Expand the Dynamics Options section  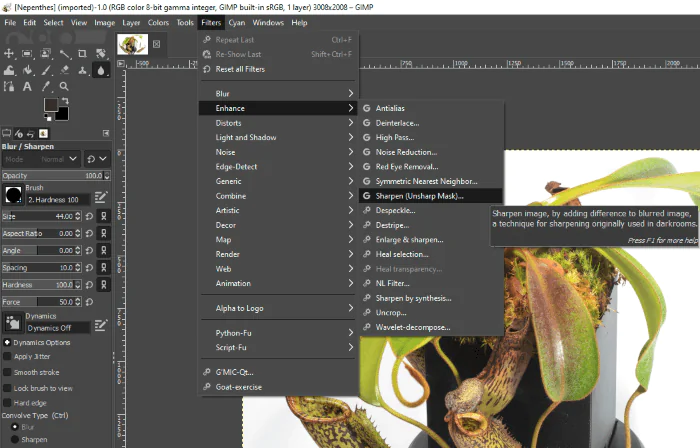pyautogui.click(x=7, y=342)
